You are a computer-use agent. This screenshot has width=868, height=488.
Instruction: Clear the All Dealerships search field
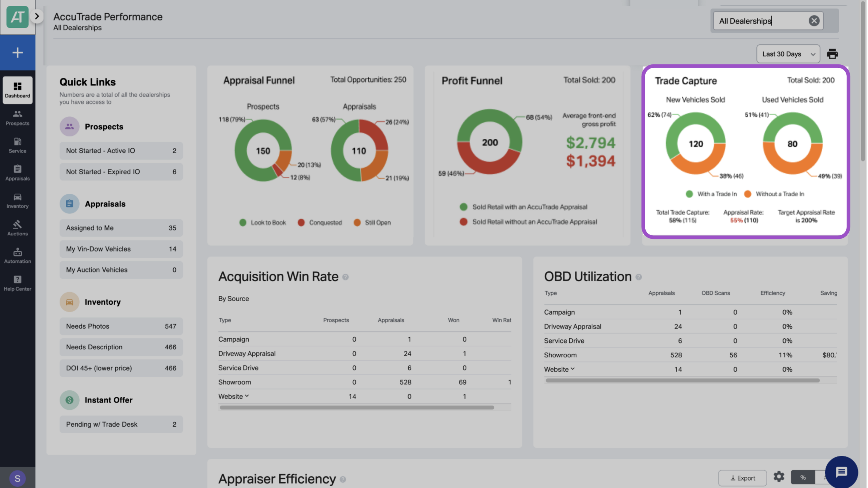(x=814, y=21)
